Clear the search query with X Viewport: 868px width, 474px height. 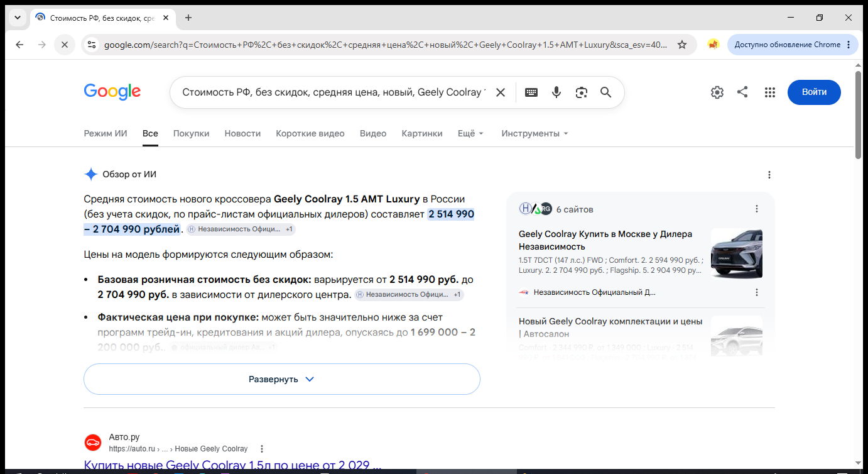[501, 92]
